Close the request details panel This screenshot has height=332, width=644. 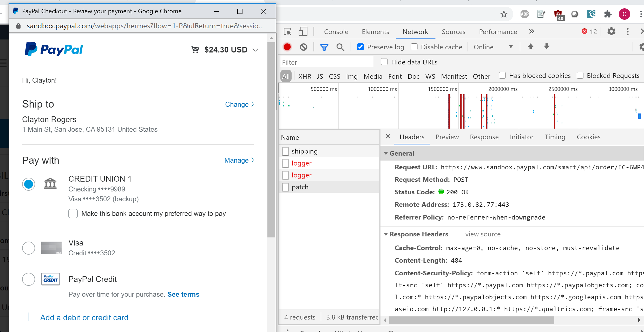[388, 136]
